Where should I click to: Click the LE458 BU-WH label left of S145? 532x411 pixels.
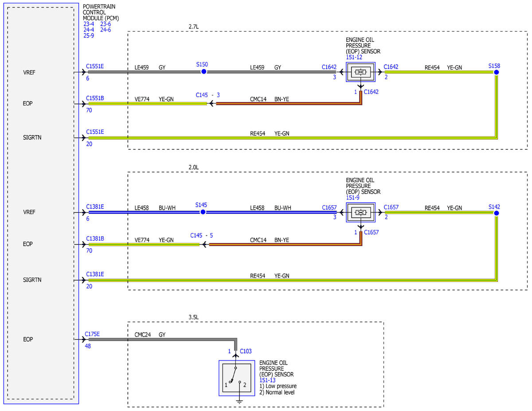155,207
